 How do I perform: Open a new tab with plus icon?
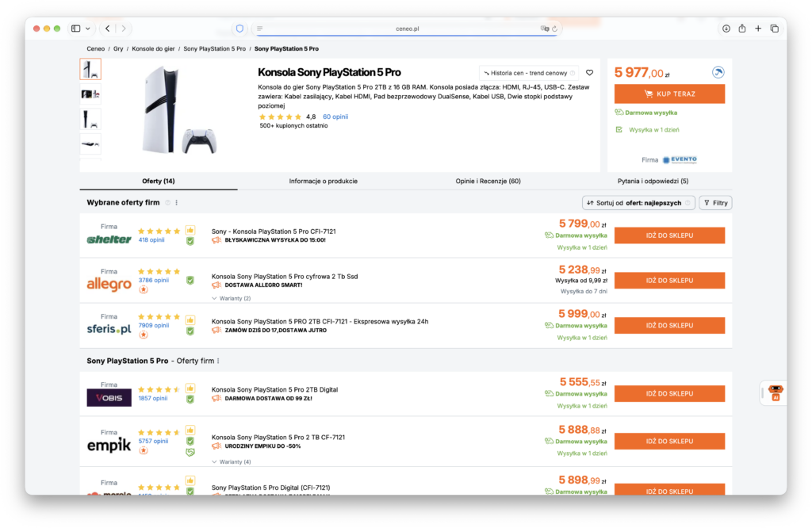coord(758,29)
